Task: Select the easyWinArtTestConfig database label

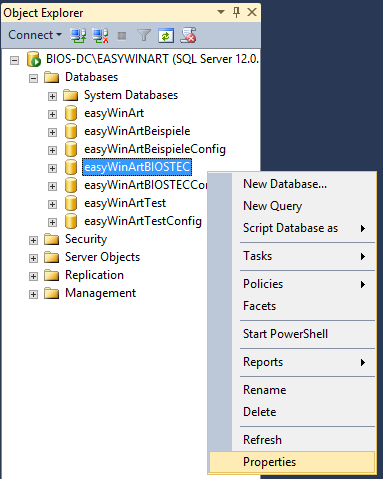Action: coord(143,221)
